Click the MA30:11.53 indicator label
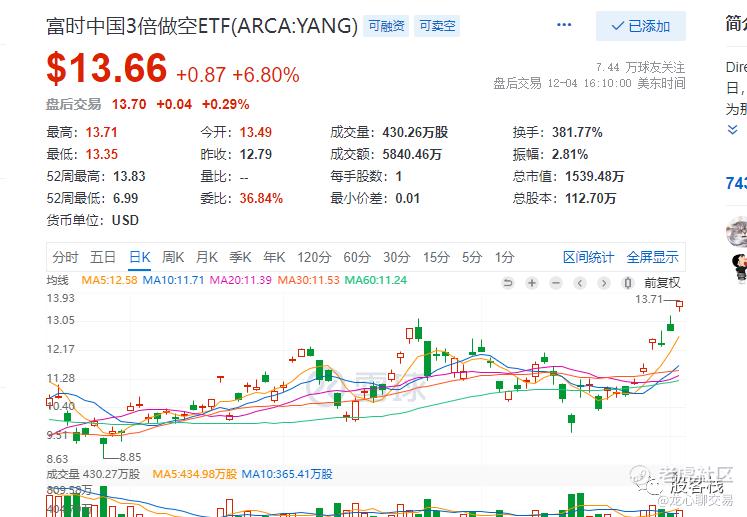Screen dimensions: 747x517 [x=308, y=280]
